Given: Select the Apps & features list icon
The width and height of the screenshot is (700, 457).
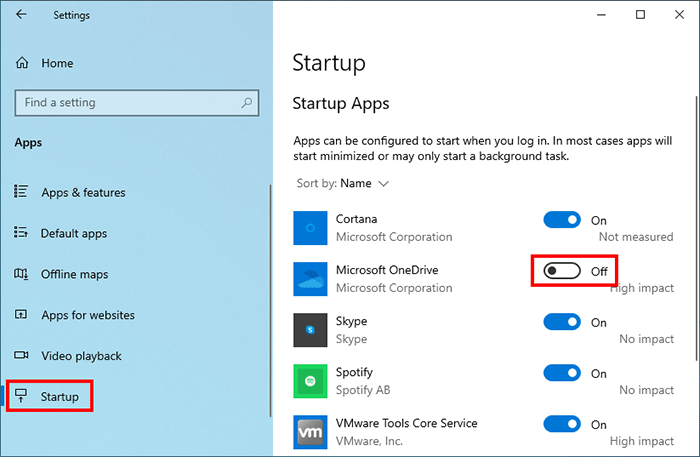Looking at the screenshot, I should [x=21, y=191].
